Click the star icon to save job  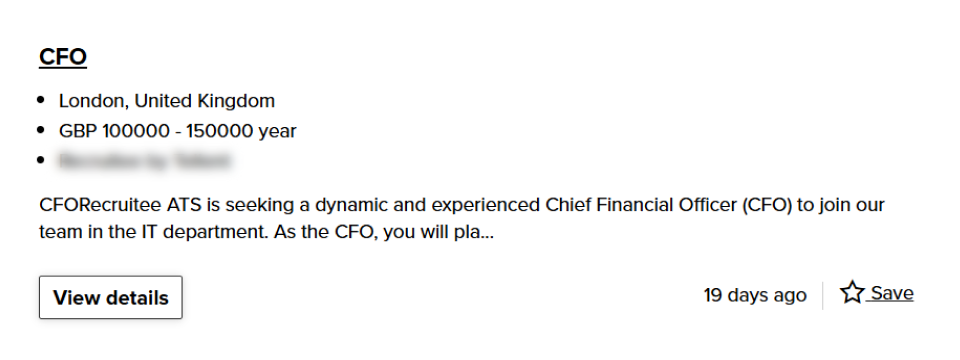[852, 293]
